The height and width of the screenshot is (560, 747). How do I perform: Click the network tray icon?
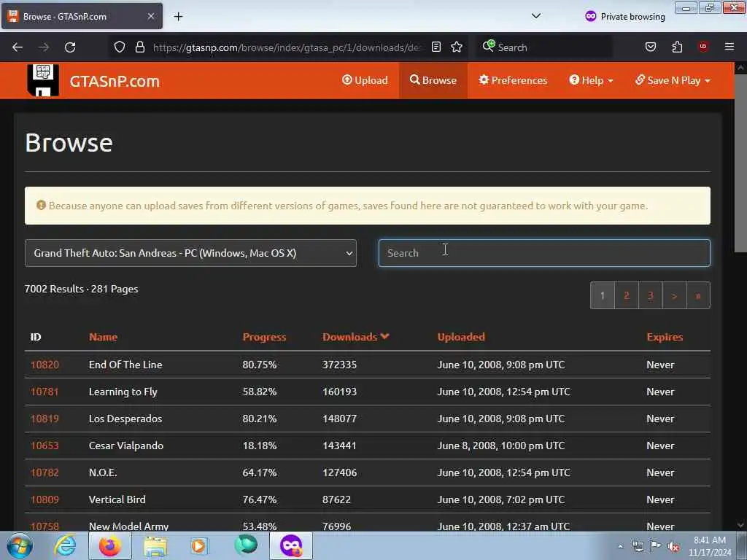(638, 546)
